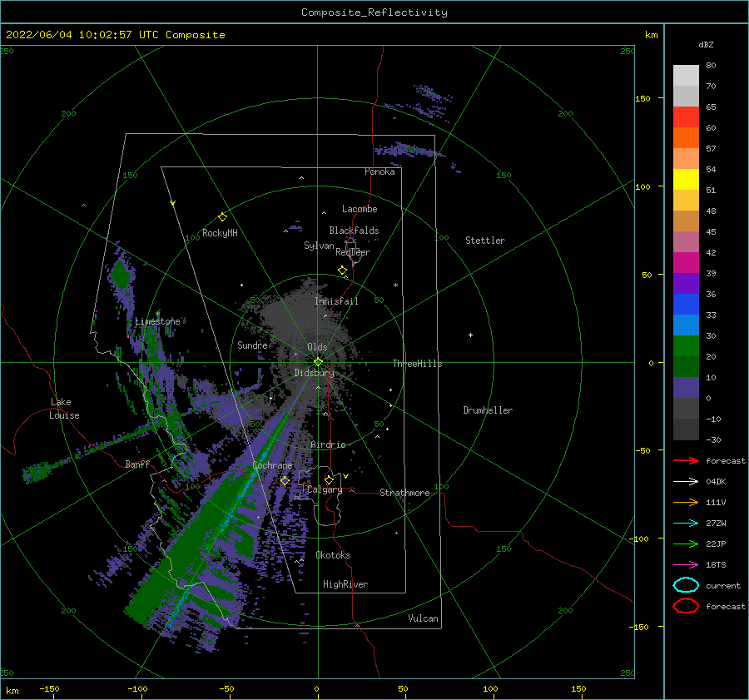Screen dimensions: 749x700
Task: Select the light blue 33 dBZ swatch
Action: pos(686,325)
